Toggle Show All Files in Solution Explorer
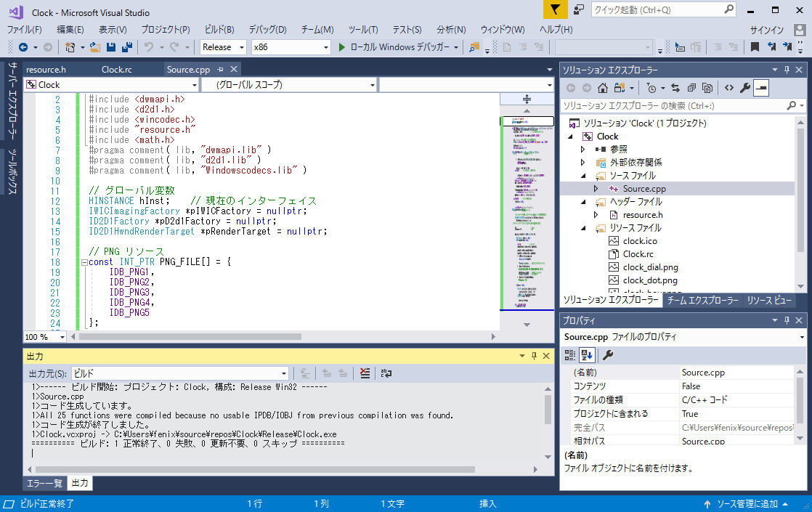Viewport: 812px width, 512px height. pos(707,88)
